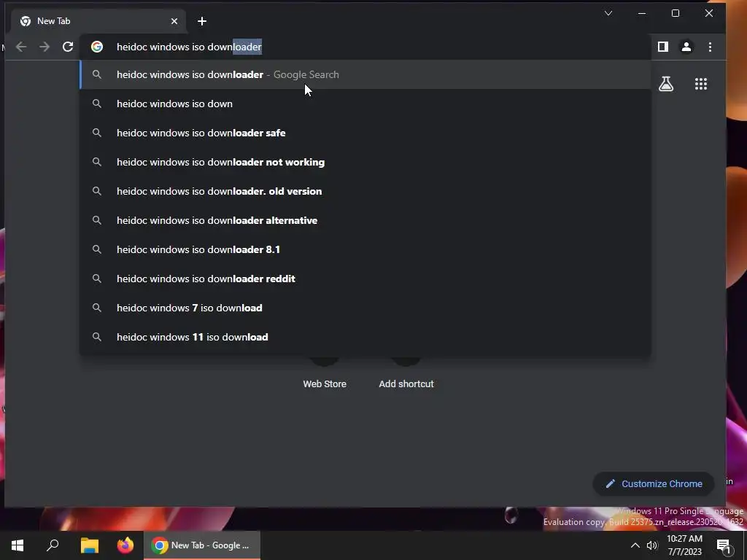Open the volume speaker icon
The image size is (747, 560).
tap(651, 545)
